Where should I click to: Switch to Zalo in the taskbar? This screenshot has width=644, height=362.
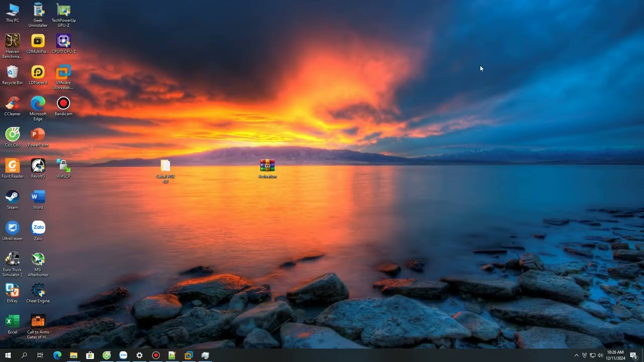(x=123, y=355)
